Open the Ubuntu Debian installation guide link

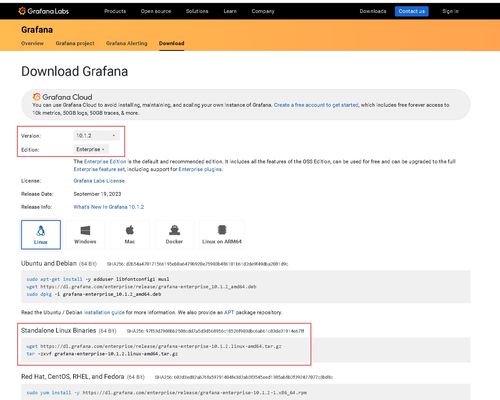tap(104, 312)
